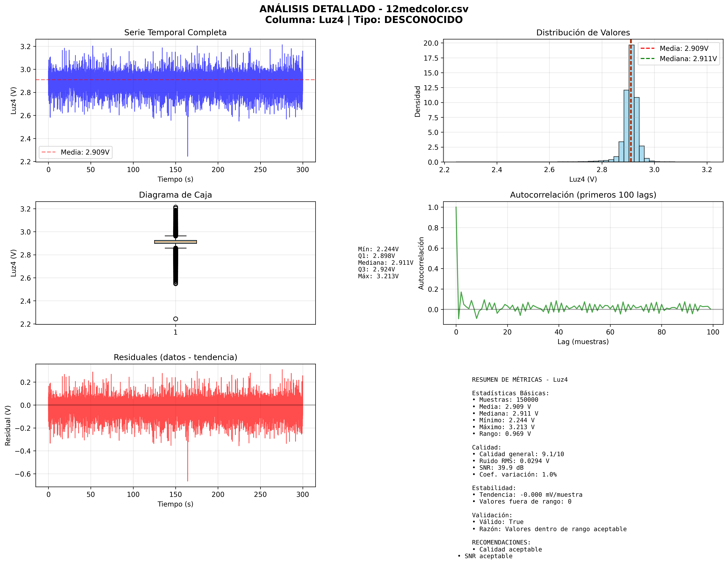Click the 'Muestras: 150000' statistic line
Screen dimensions: 728x571
505,399
